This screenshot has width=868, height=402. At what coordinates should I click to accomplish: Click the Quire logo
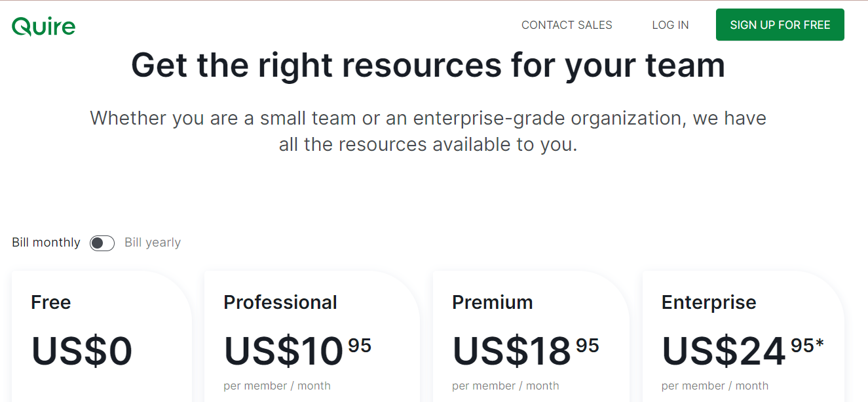pyautogui.click(x=43, y=26)
